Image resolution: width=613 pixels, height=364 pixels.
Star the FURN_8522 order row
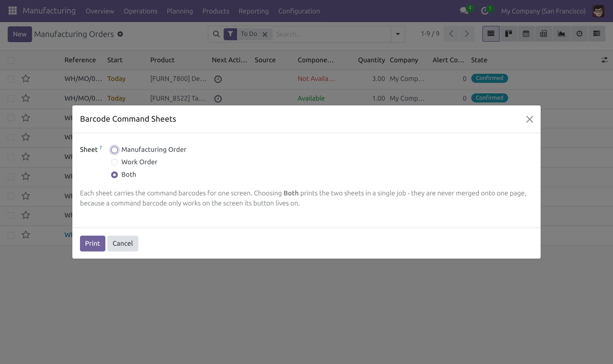[x=26, y=98]
